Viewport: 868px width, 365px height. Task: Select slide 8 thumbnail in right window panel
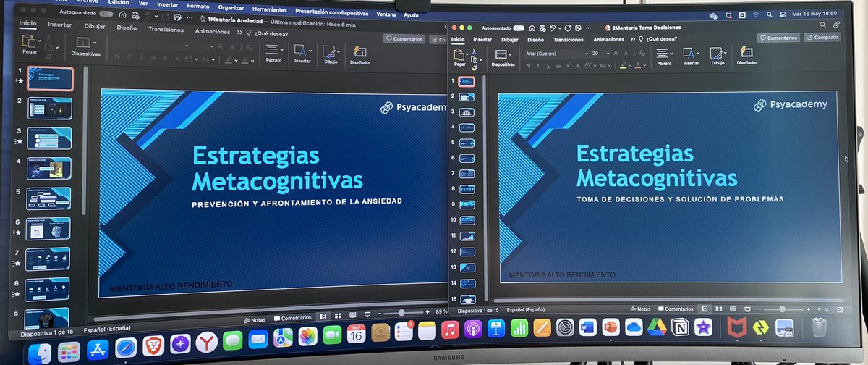pyautogui.click(x=467, y=188)
